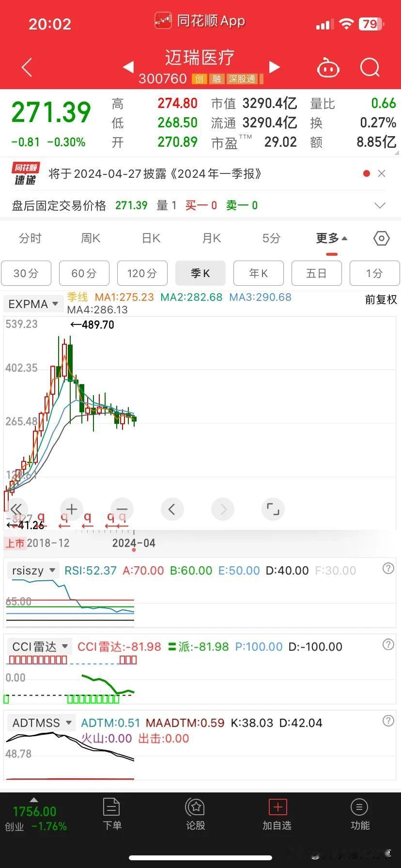Tap RSI:52.37 value

click(91, 571)
